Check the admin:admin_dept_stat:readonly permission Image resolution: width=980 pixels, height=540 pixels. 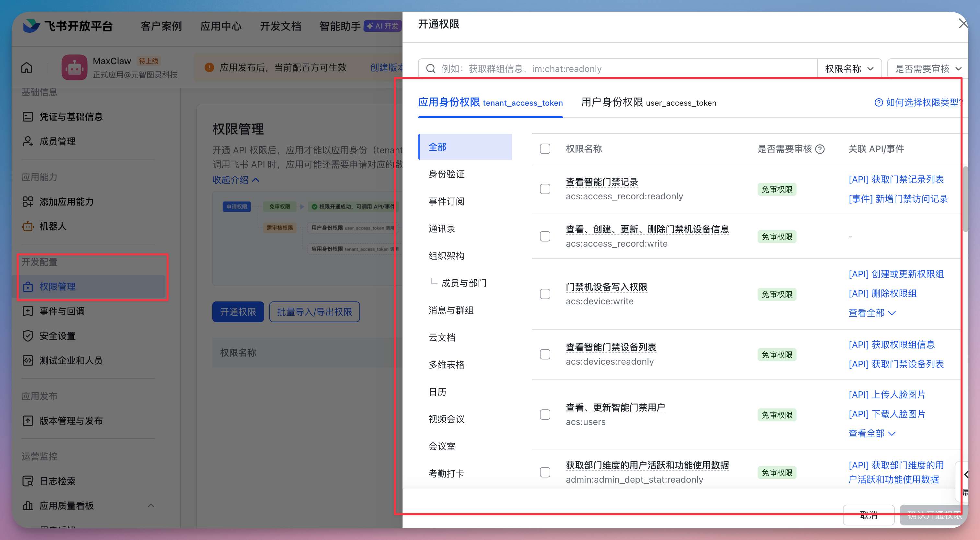pyautogui.click(x=545, y=472)
